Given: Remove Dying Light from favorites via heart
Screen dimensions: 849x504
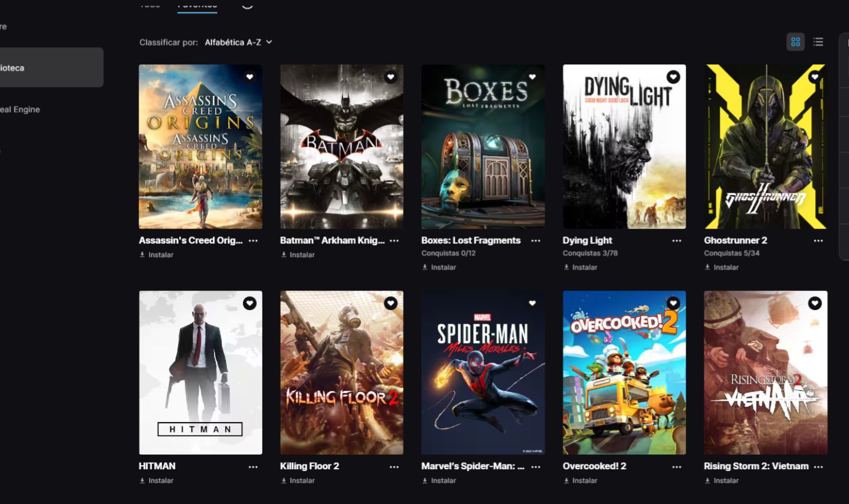Looking at the screenshot, I should pyautogui.click(x=673, y=77).
